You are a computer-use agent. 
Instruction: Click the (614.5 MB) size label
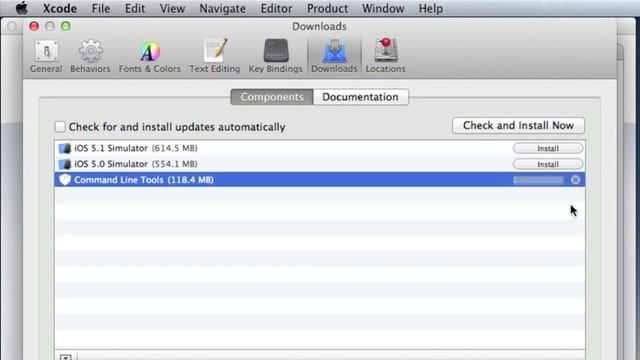coord(175,148)
